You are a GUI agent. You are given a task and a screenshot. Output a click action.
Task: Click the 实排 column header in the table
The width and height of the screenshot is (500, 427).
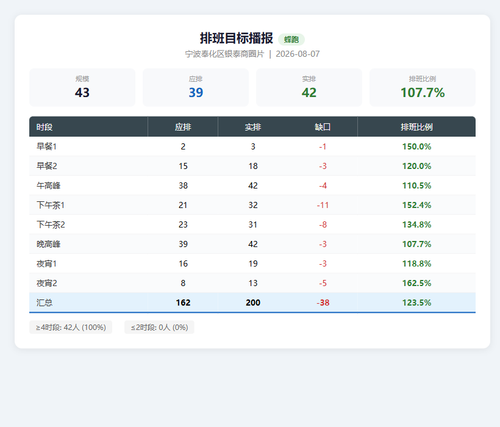click(253, 127)
